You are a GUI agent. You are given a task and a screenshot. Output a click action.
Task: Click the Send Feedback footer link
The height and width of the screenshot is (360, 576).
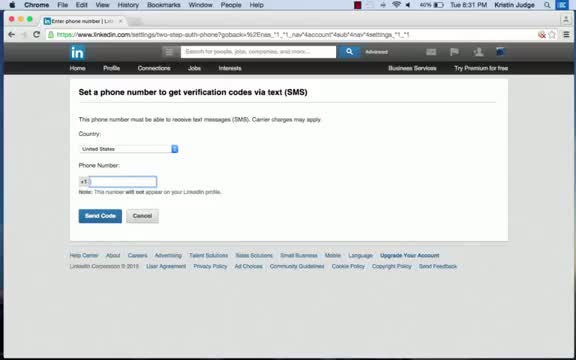click(438, 266)
